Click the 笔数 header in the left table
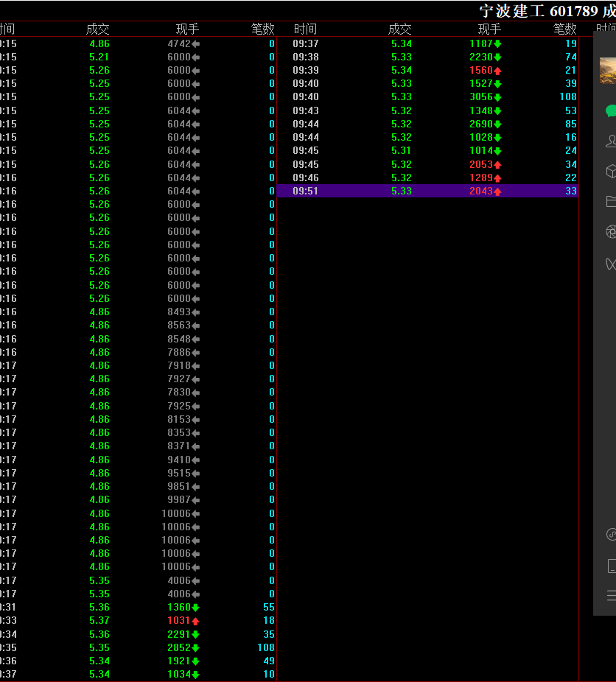This screenshot has width=616, height=682. pos(263,29)
